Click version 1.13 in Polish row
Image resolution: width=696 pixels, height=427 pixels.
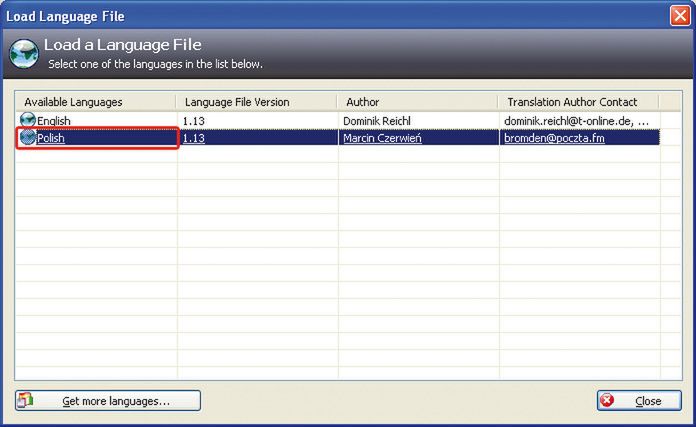(194, 138)
